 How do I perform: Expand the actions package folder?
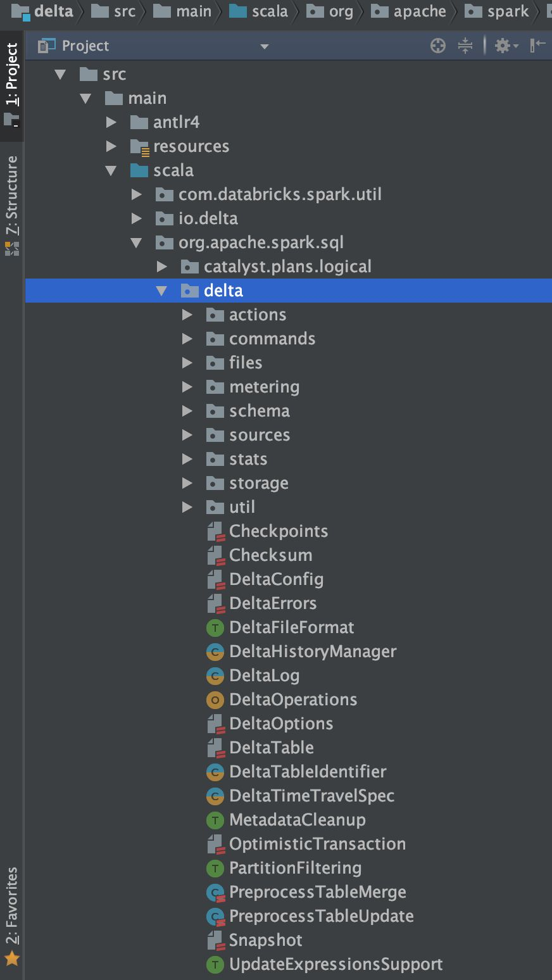(x=187, y=315)
